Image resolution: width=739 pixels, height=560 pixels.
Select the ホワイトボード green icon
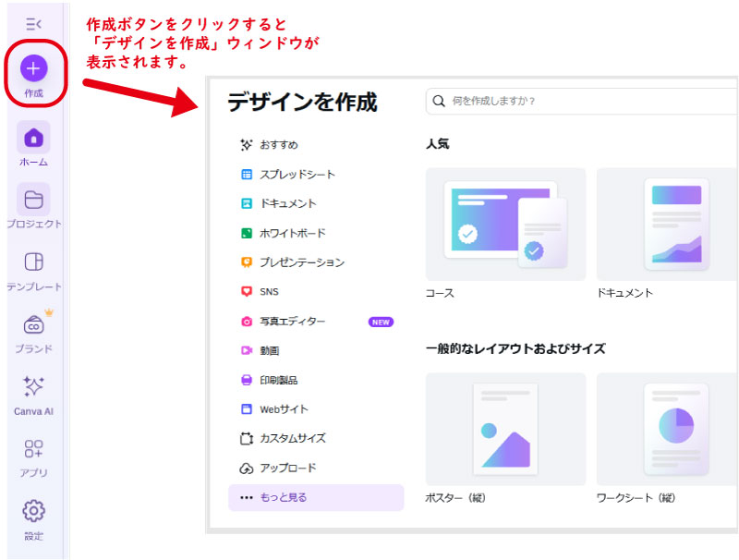(247, 233)
